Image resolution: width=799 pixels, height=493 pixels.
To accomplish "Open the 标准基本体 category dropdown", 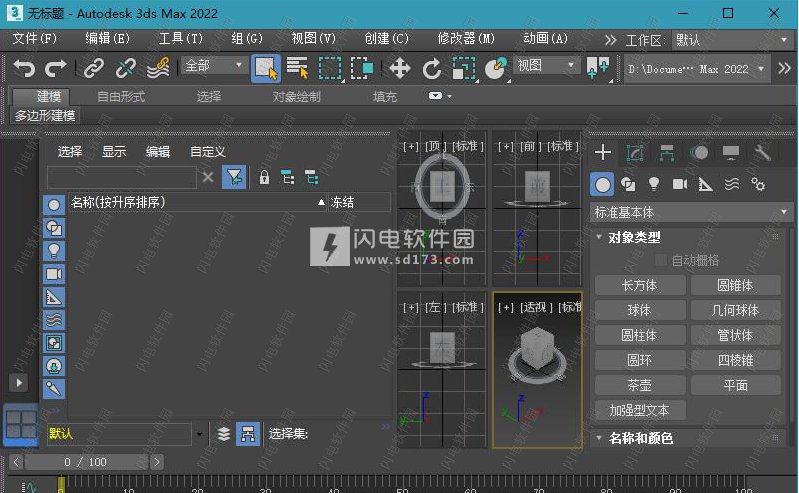I will point(691,212).
